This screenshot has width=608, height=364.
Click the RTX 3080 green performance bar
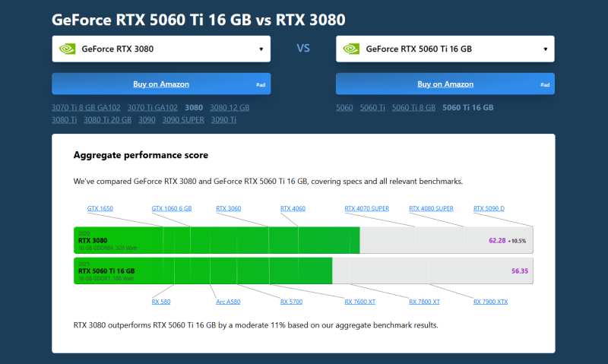pyautogui.click(x=217, y=240)
